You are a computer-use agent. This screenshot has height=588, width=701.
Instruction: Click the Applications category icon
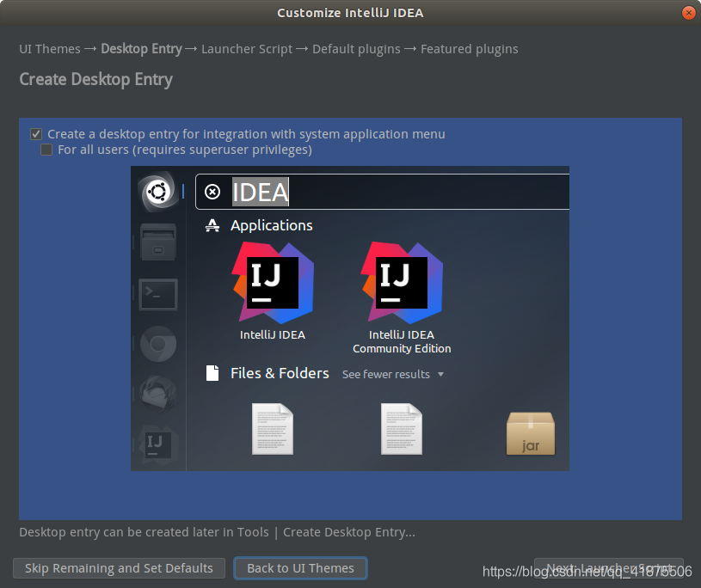pyautogui.click(x=212, y=225)
